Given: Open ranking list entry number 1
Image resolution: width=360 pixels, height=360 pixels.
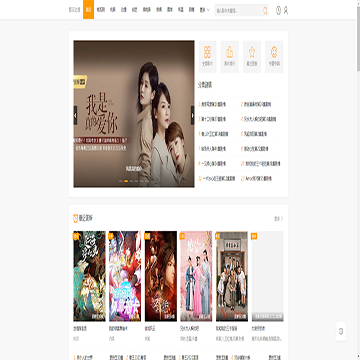Looking at the screenshot, I should pos(212,104).
